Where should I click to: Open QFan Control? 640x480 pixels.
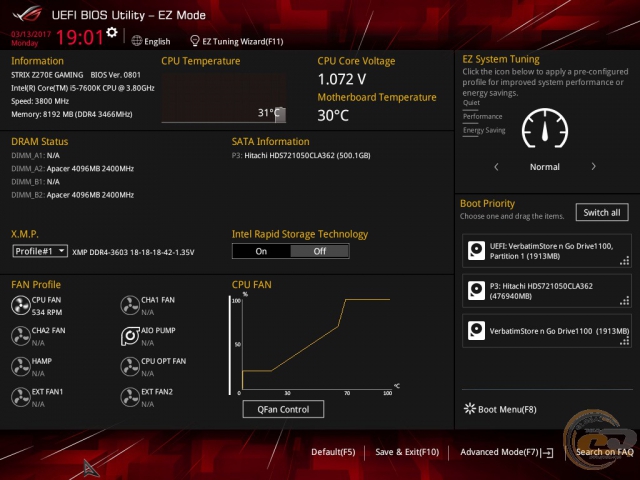tap(283, 409)
